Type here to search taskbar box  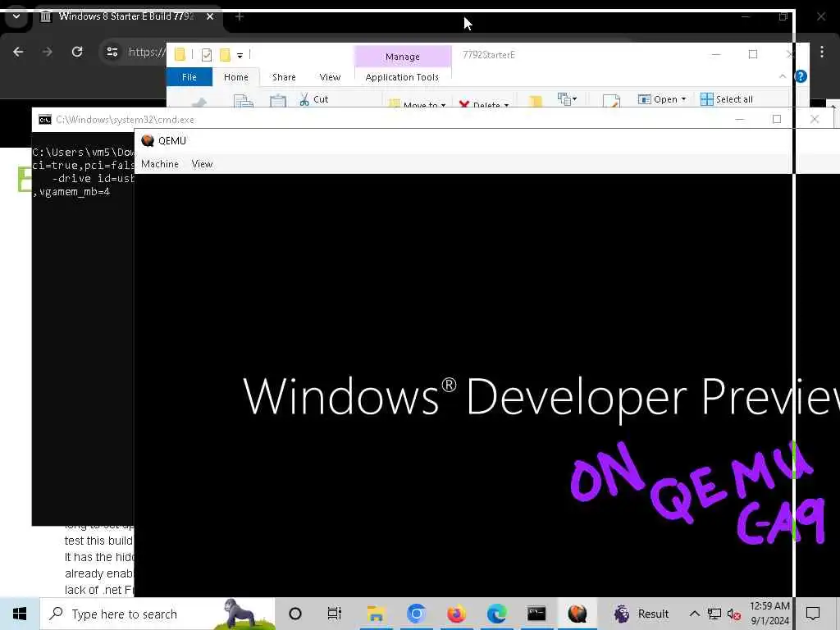tap(157, 614)
